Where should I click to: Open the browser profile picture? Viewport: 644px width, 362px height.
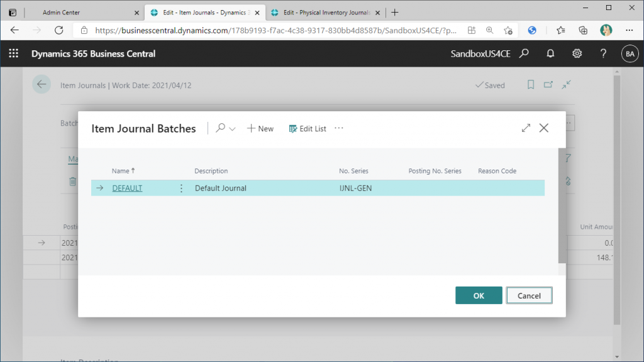[606, 30]
